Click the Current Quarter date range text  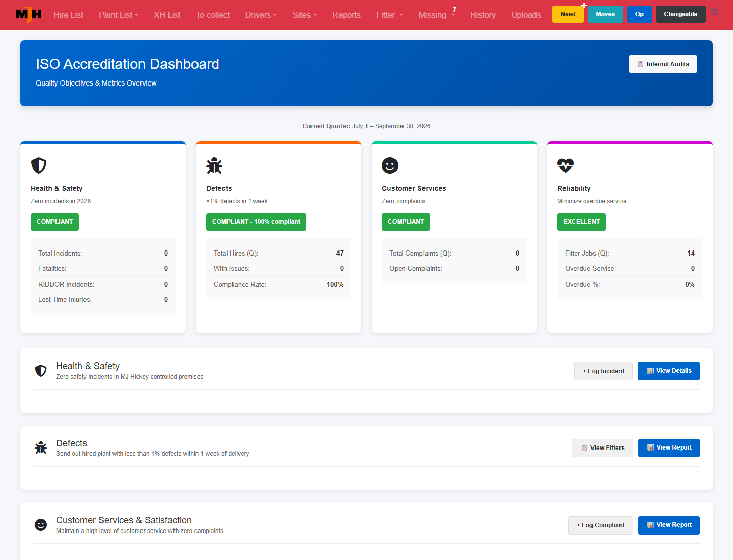366,126
